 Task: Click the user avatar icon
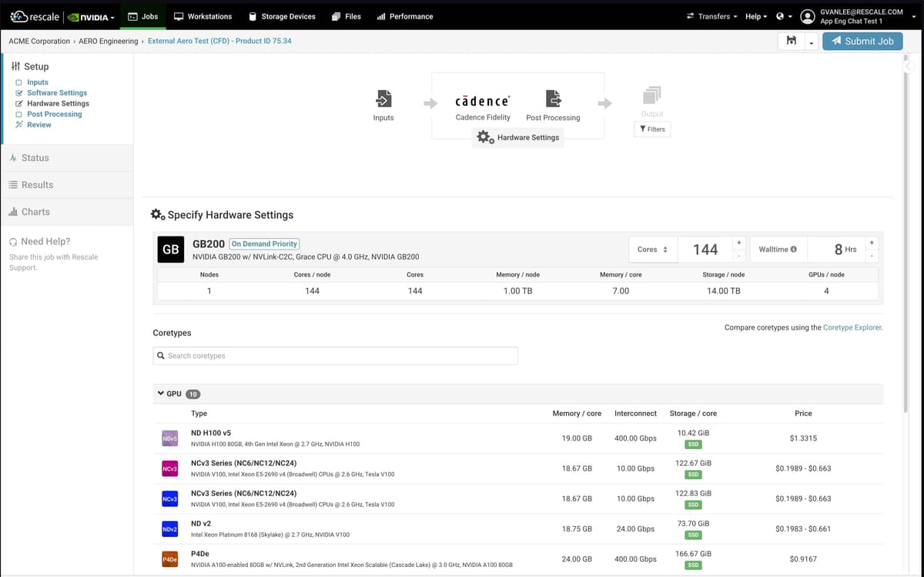point(808,16)
